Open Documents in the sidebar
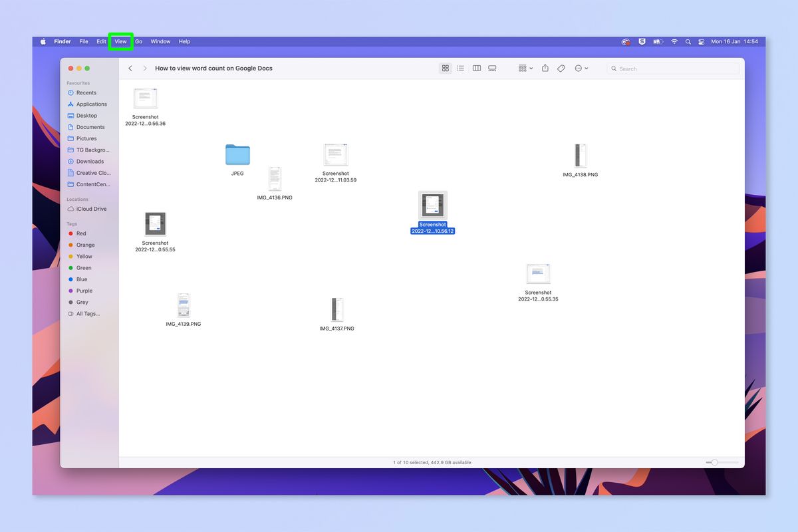This screenshot has height=532, width=798. coord(89,127)
